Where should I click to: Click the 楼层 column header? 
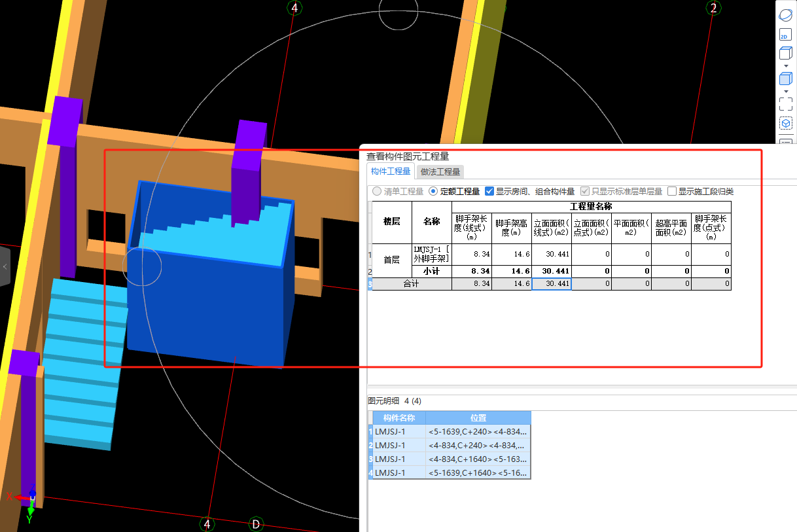(391, 222)
